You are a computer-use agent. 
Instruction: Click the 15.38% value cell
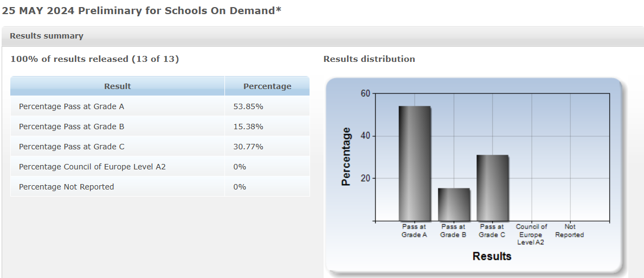[267, 127]
